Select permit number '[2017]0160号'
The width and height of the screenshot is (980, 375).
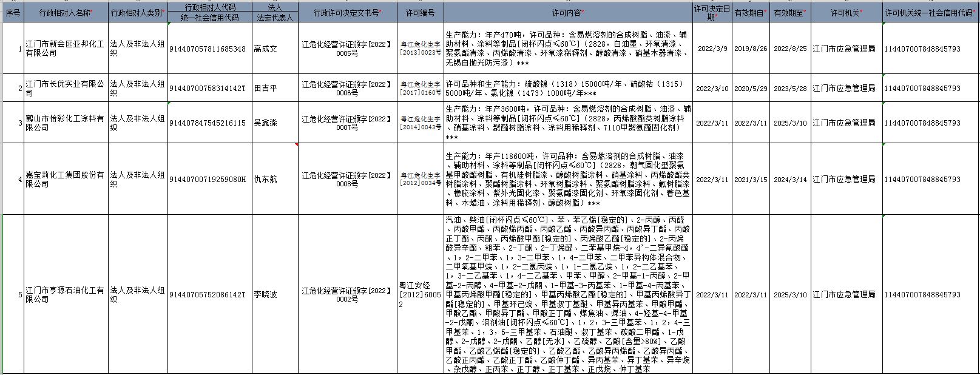[421, 88]
